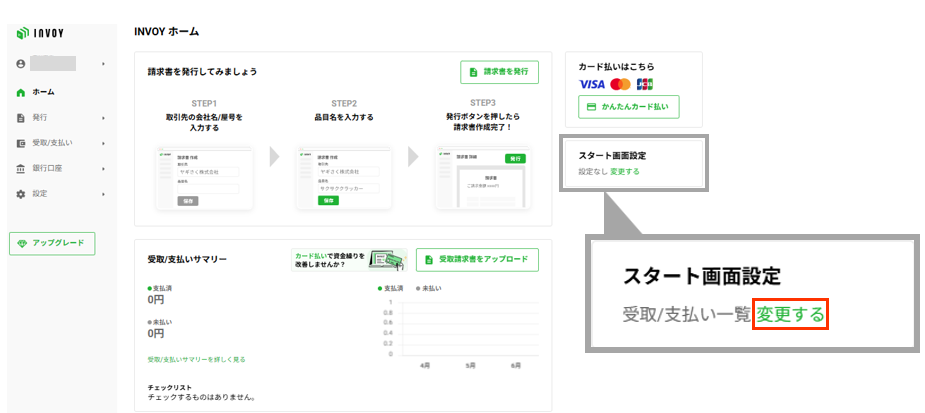Click the 品目名を入力する text

click(x=344, y=117)
